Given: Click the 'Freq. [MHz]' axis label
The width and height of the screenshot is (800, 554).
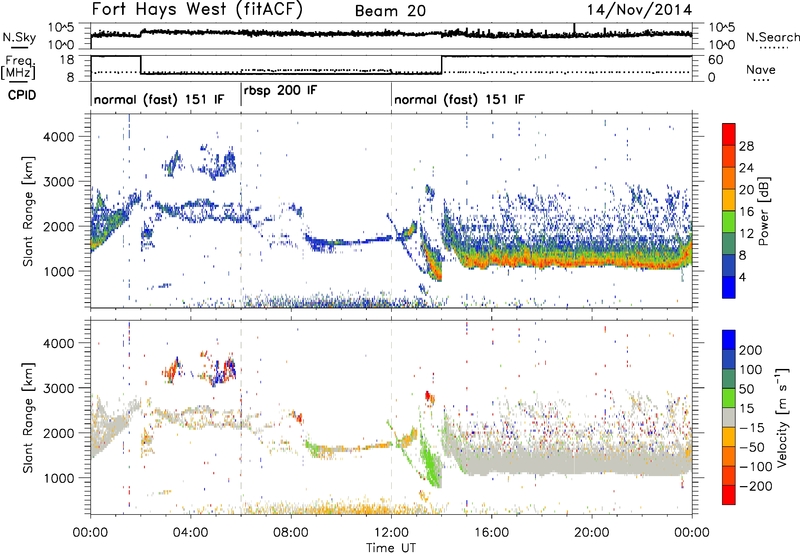Looking at the screenshot, I should (19, 68).
